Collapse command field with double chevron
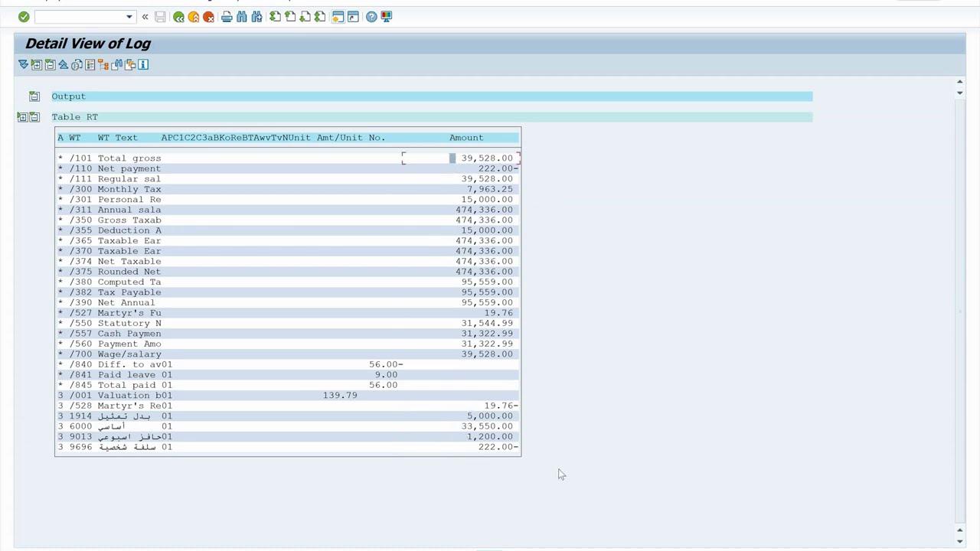 (x=145, y=17)
